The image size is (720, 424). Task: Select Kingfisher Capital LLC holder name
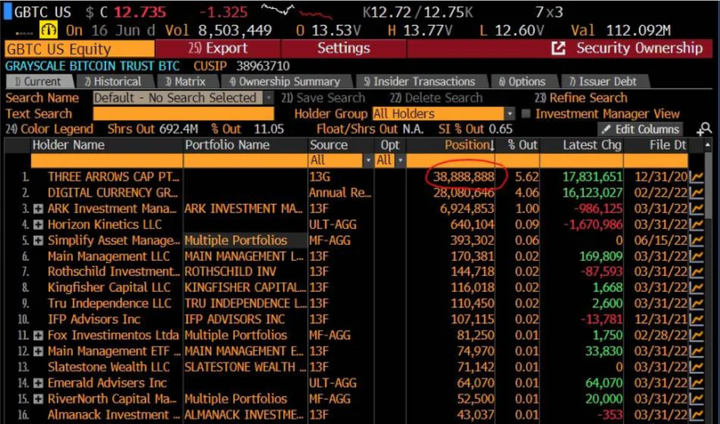coord(109,288)
